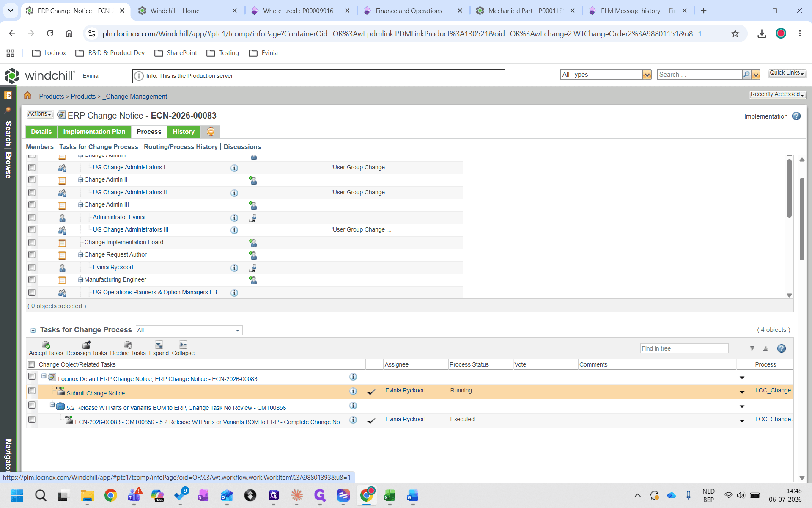Open the Locinox bookmarks folder

tap(49, 53)
